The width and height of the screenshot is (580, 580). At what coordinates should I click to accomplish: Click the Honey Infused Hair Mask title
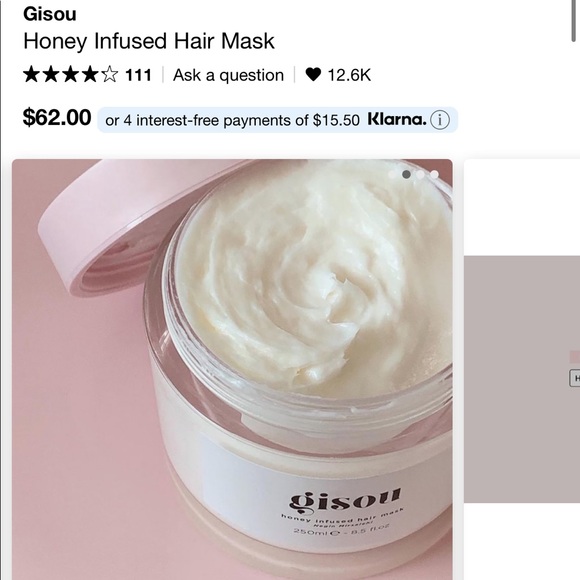[149, 41]
